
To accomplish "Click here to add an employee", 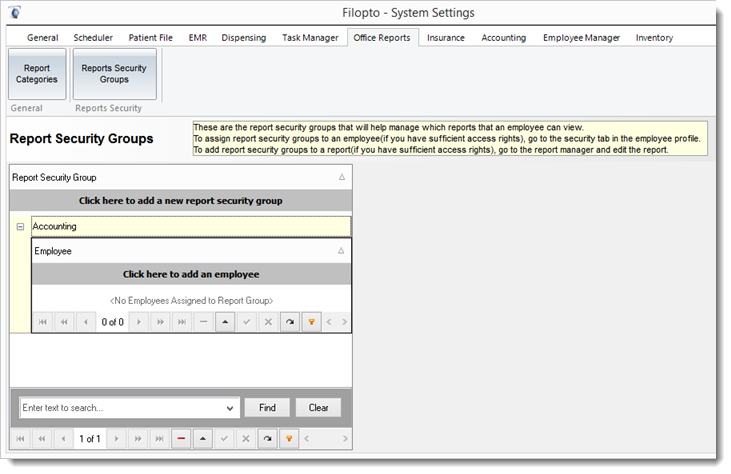I will [x=191, y=274].
